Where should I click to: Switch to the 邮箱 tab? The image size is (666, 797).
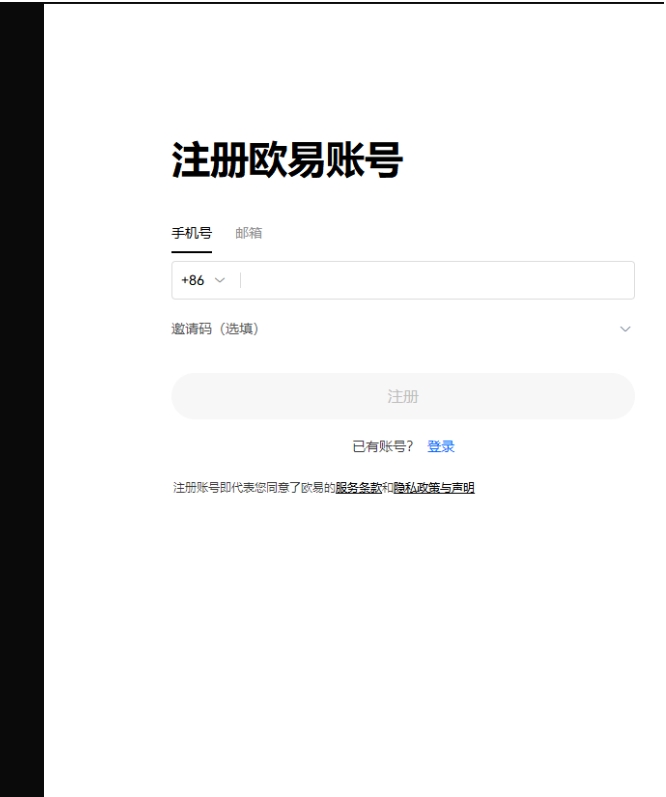249,233
